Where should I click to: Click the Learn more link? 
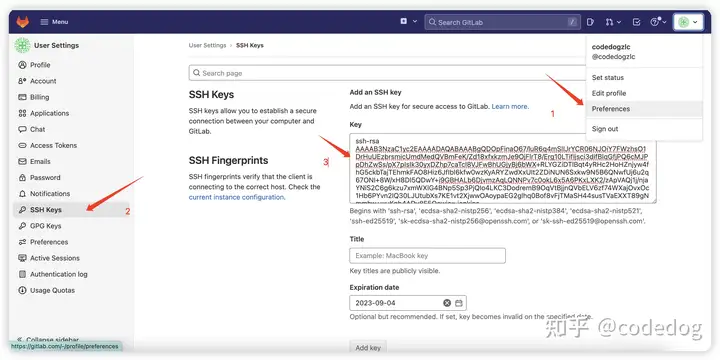point(510,107)
